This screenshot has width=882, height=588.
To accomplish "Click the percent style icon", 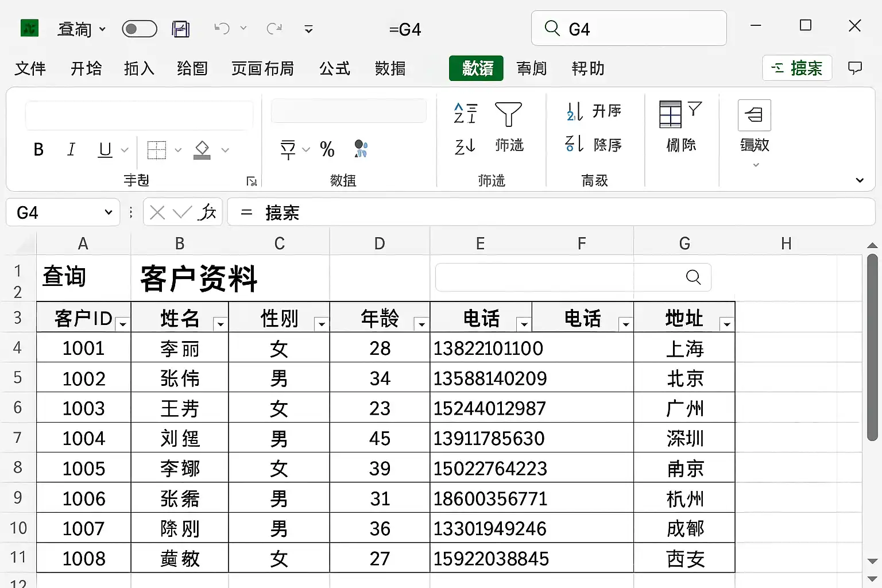I will point(327,150).
